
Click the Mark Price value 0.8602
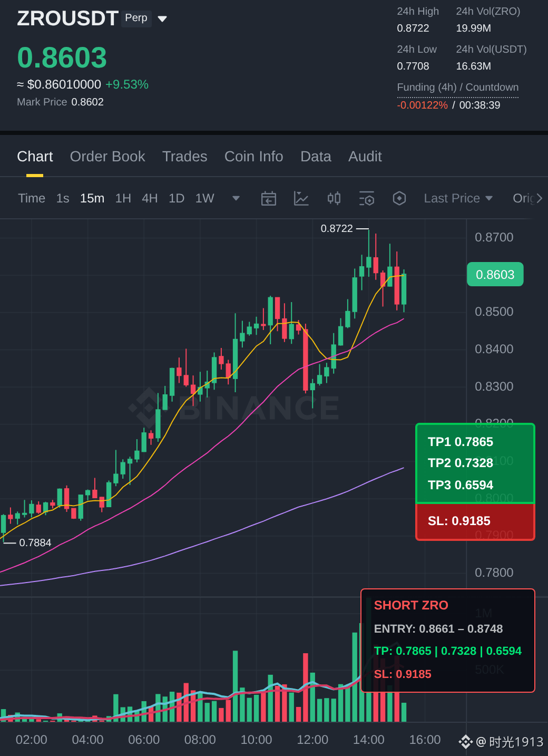[x=87, y=102]
